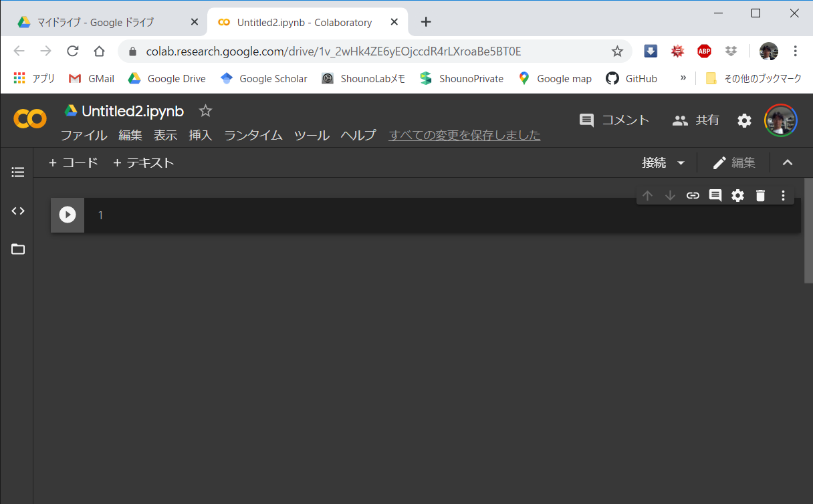Click the notebook vertical scrollbar
This screenshot has height=504, width=813.
click(x=808, y=231)
